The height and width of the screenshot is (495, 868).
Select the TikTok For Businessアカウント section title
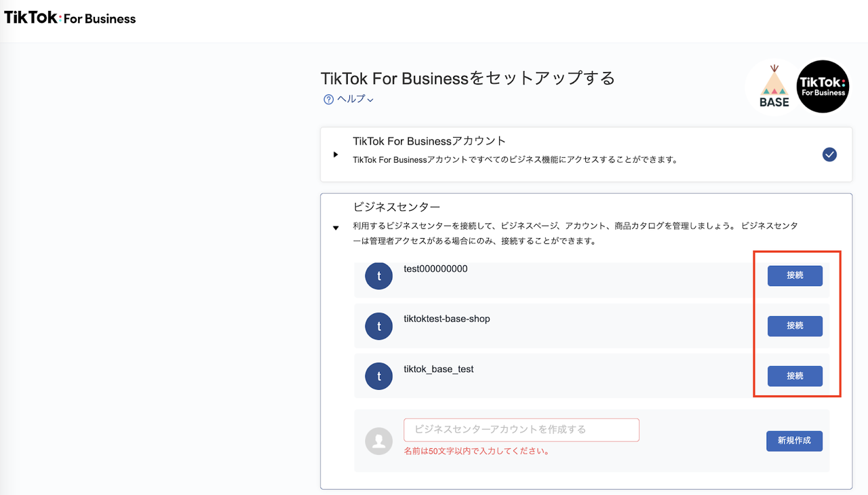(x=430, y=141)
